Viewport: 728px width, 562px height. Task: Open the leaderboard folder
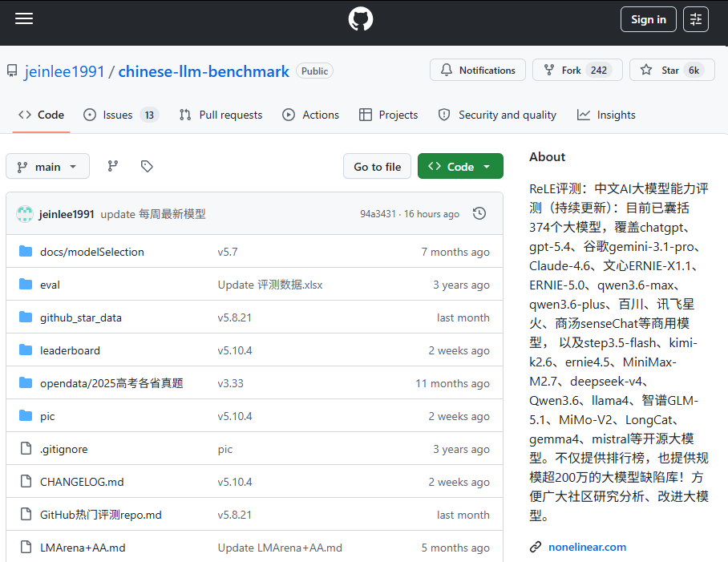click(70, 350)
